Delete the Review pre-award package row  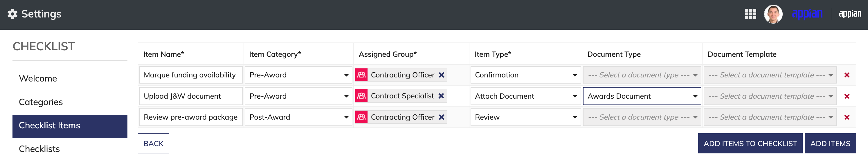click(847, 117)
